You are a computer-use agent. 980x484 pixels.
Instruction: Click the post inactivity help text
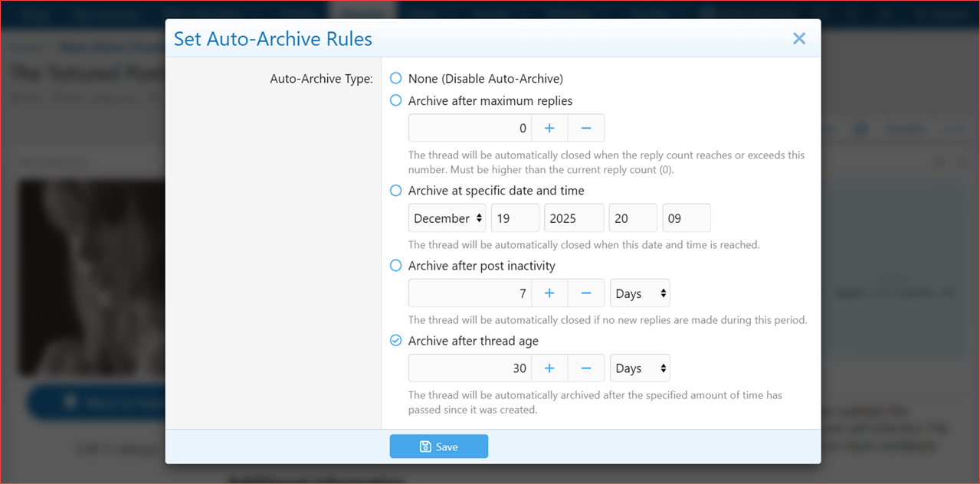coord(608,320)
